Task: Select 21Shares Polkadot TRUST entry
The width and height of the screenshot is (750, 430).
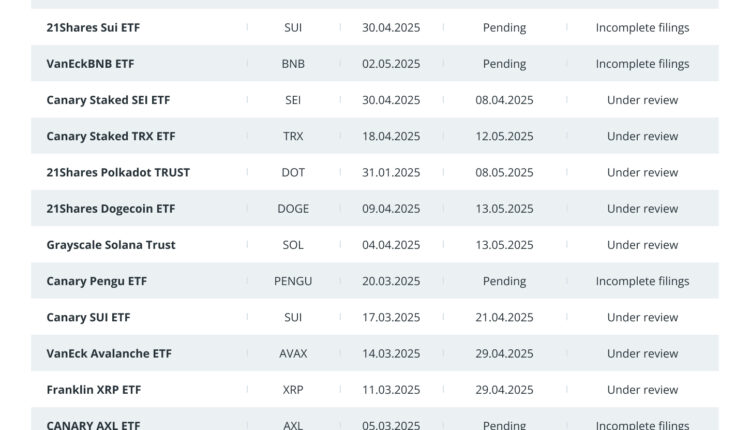Action: click(118, 172)
